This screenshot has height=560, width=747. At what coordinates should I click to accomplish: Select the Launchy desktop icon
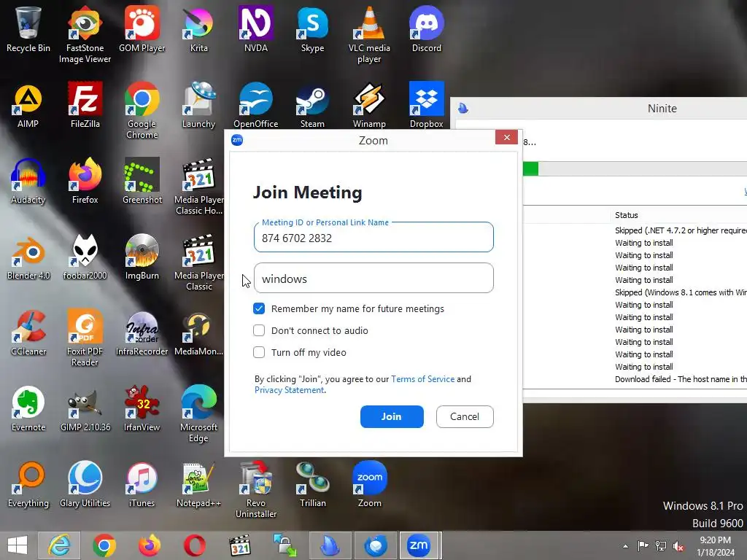pyautogui.click(x=198, y=105)
